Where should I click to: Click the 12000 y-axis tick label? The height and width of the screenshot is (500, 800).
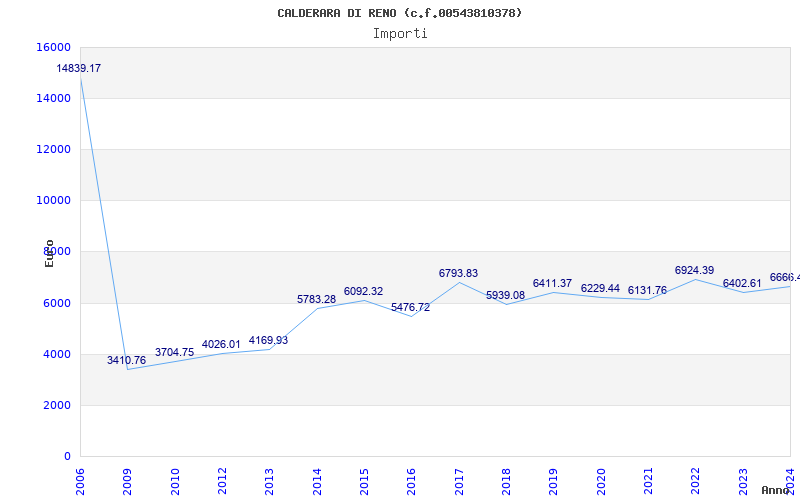click(54, 149)
